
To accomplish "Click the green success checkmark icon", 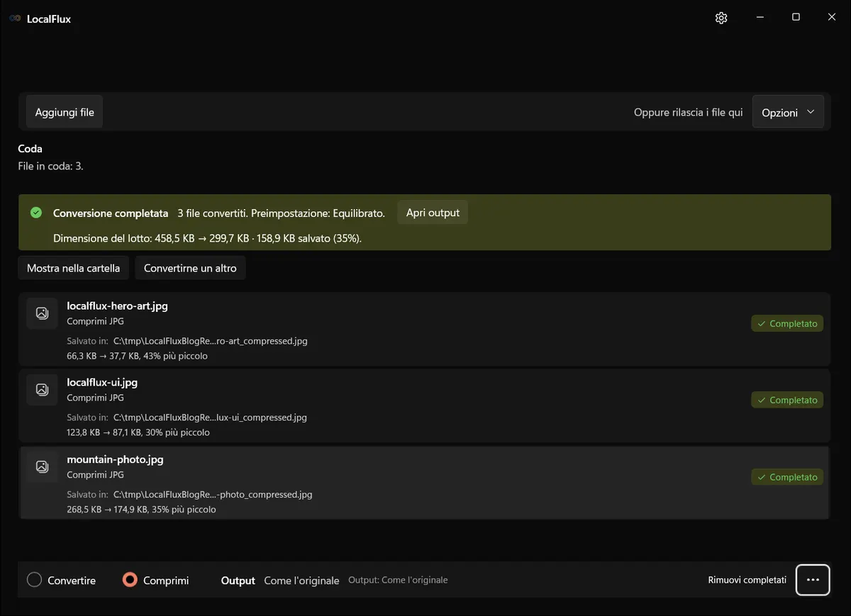I will 36,213.
